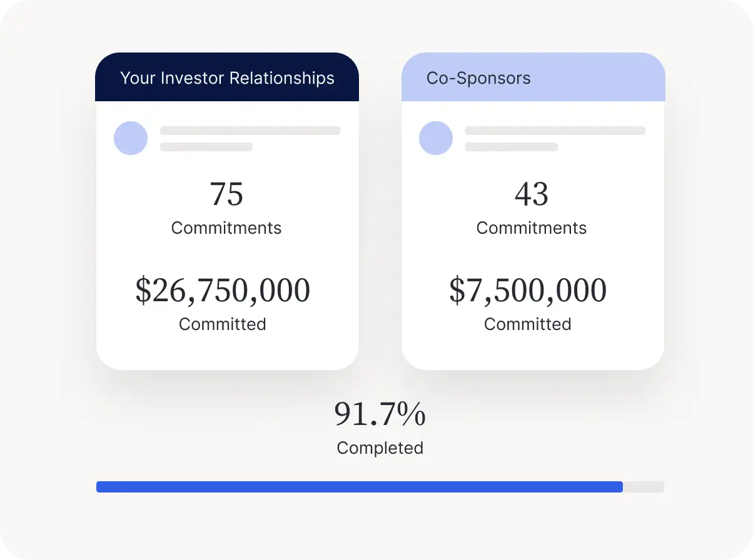Click placeholder name line in Co-Sponsors card
Viewport: 753px width, 560px height.
pyautogui.click(x=555, y=131)
